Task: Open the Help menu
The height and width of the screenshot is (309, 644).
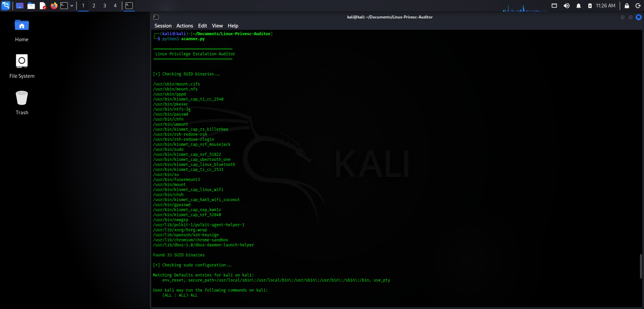Action: tap(233, 26)
